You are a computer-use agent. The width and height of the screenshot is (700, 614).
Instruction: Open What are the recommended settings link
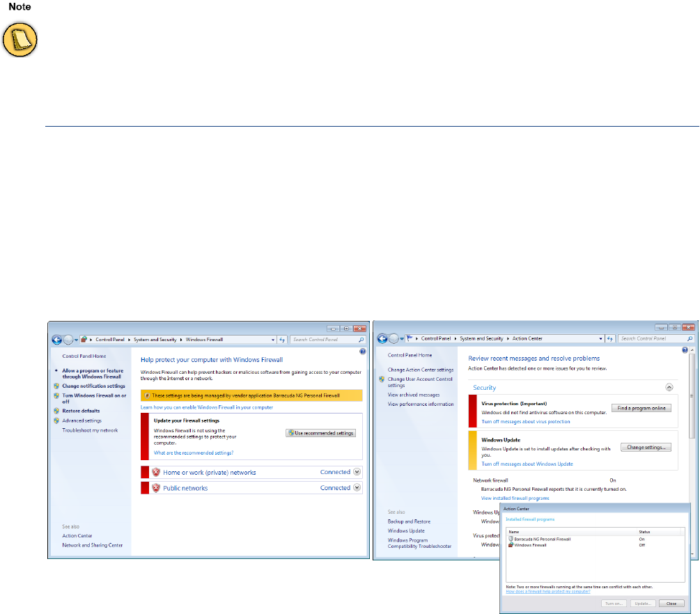pos(194,453)
